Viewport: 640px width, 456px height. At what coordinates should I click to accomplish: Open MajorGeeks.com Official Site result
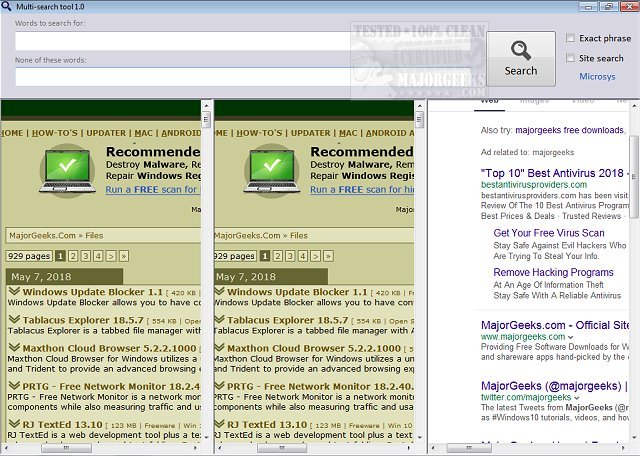(555, 325)
